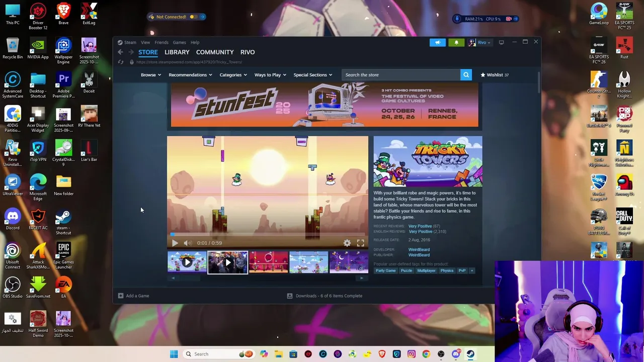644x362 pixels.
Task: Switch trailer to fullscreen
Action: click(x=360, y=243)
